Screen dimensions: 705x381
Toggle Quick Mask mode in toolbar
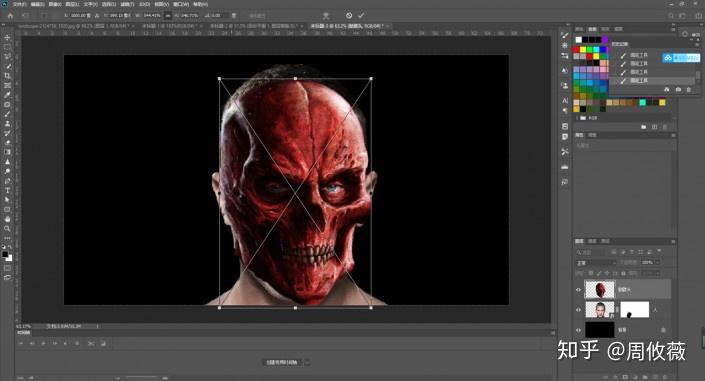pyautogui.click(x=7, y=268)
